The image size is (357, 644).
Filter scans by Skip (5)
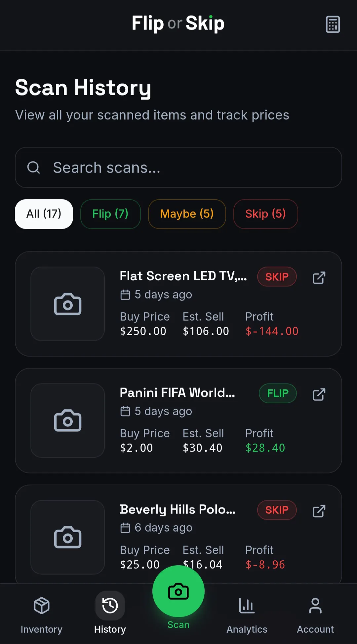coord(266,214)
